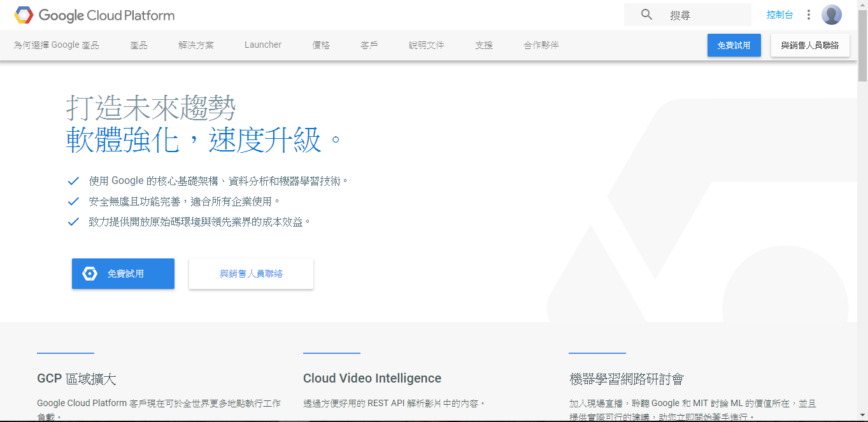This screenshot has width=868, height=422.
Task: Open the 支援 support menu
Action: [484, 45]
